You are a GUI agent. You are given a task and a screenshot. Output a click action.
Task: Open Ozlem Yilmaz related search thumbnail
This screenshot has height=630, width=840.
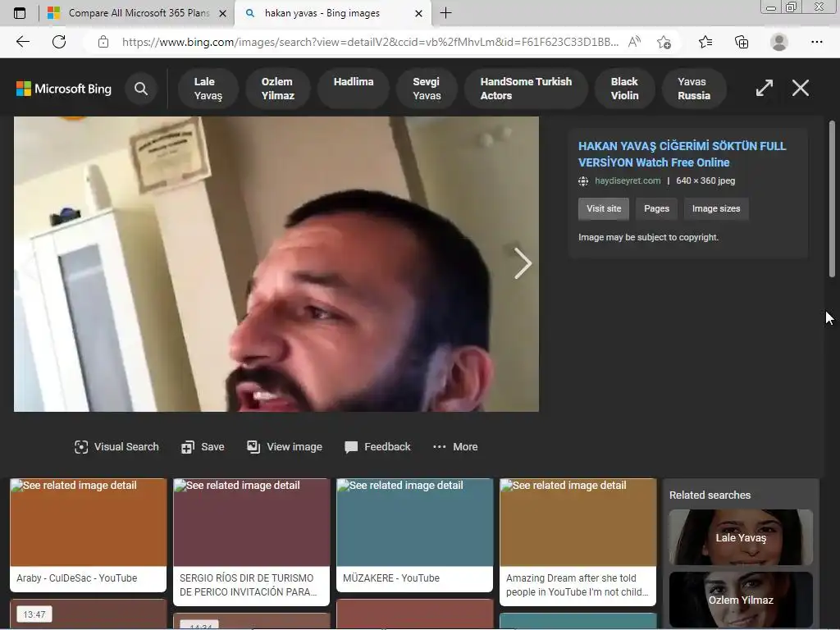[x=741, y=600]
